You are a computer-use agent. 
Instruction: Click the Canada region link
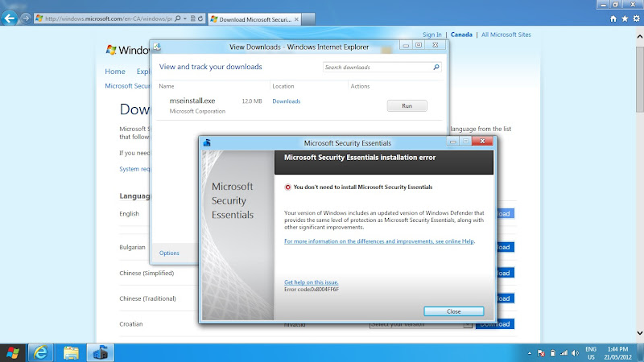pos(461,35)
